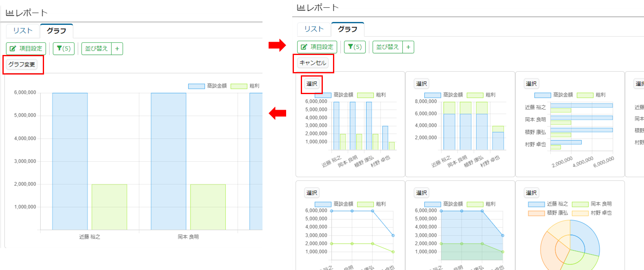Click 近藤 裕之 green bar in large chart
This screenshot has width=644, height=270.
[109, 207]
